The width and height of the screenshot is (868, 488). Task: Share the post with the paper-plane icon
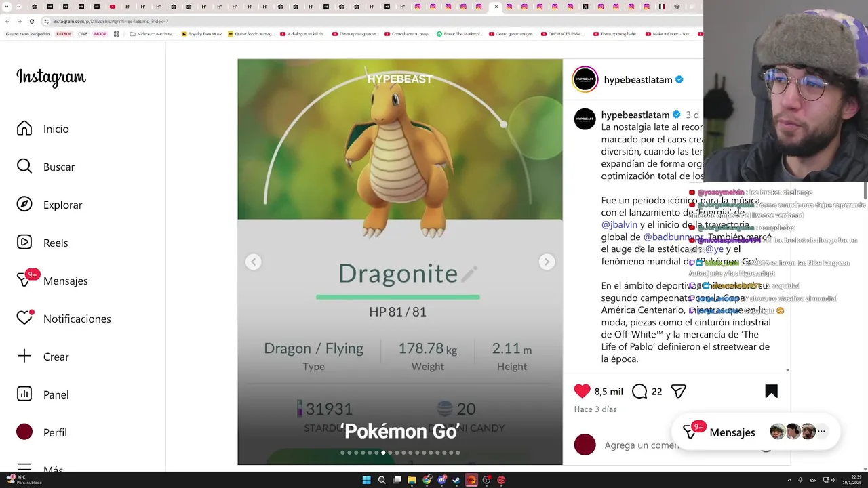(x=678, y=391)
